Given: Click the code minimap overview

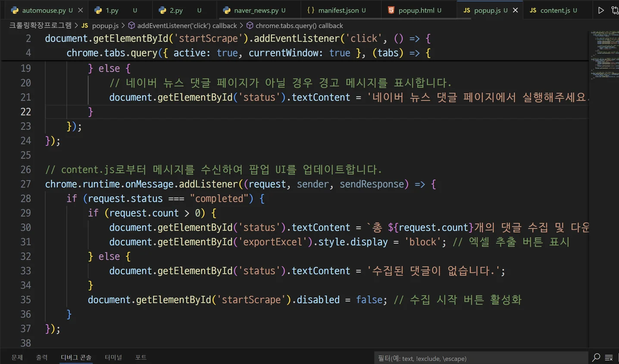Looking at the screenshot, I should [604, 55].
